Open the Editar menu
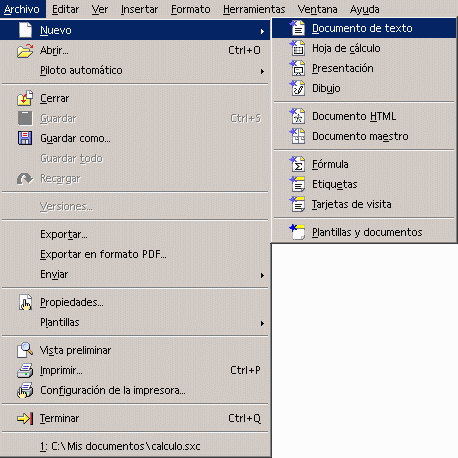Image resolution: width=458 pixels, height=458 pixels. point(66,9)
